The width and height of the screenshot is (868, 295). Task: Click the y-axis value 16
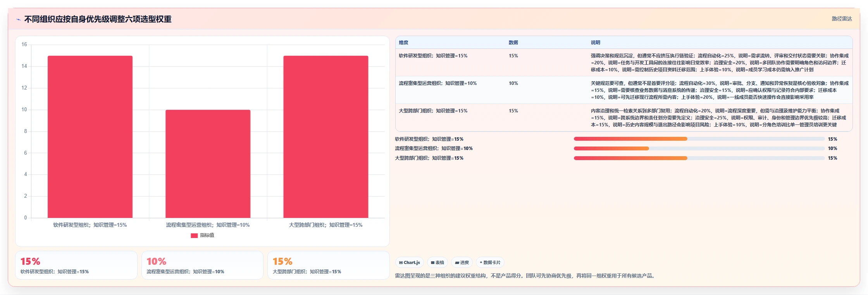[x=24, y=45]
